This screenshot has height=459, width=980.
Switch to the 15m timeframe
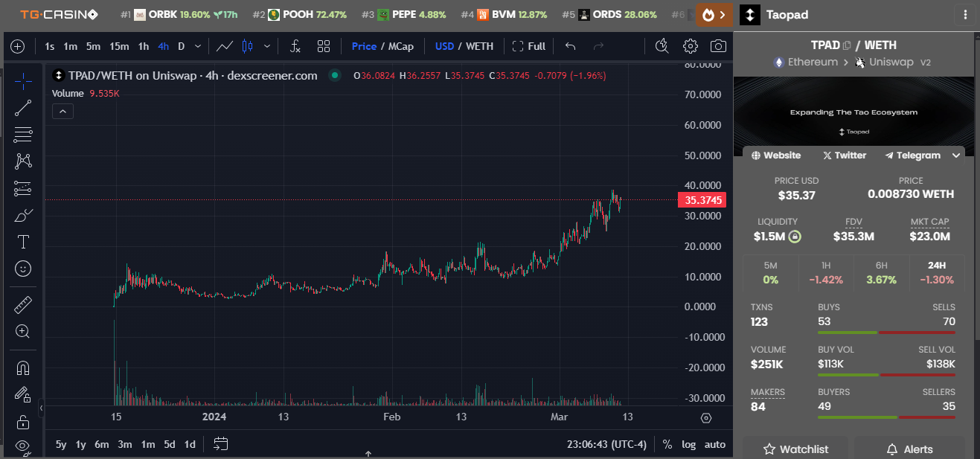click(119, 46)
